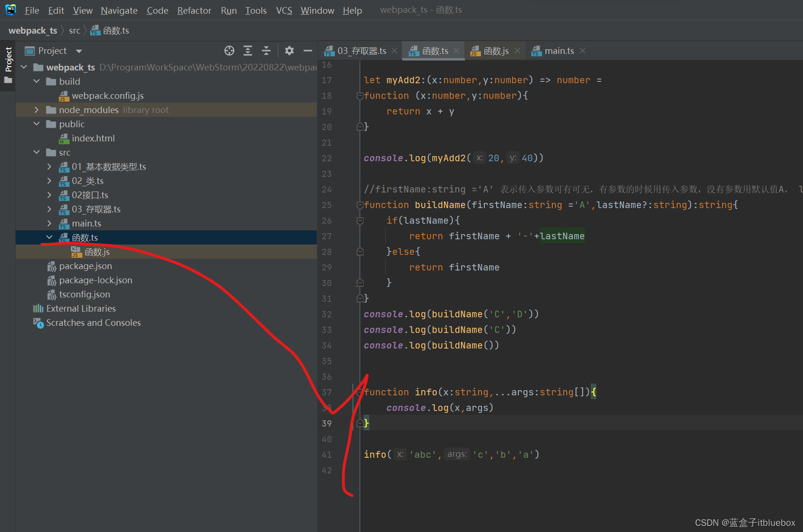Viewport: 803px width, 532px height.
Task: Open the Navigate menu
Action: [119, 10]
